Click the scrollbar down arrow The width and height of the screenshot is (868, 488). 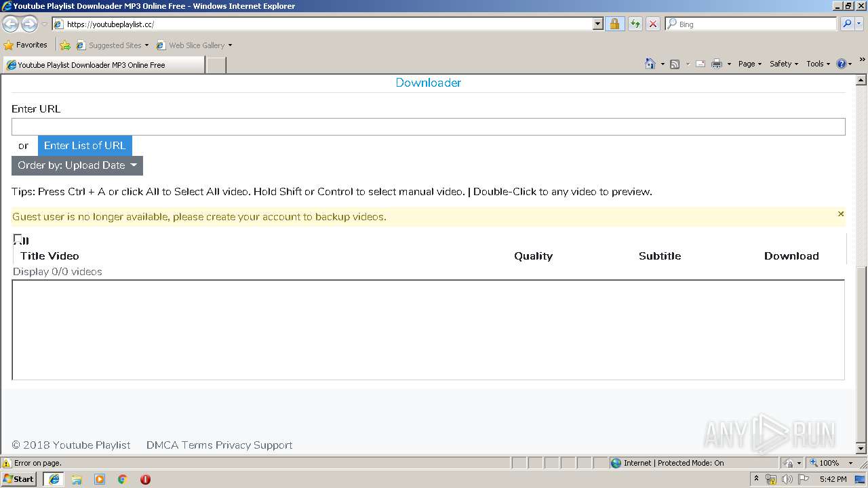861,448
